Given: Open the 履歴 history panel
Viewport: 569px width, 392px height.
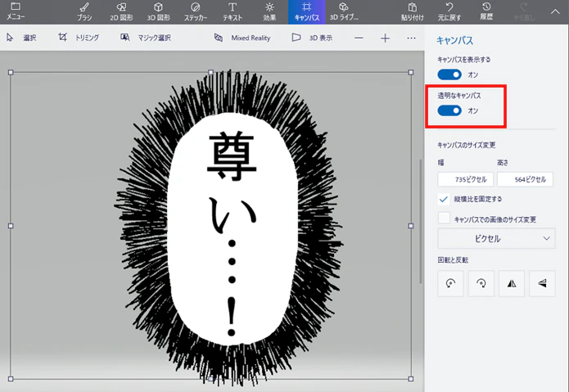Looking at the screenshot, I should [x=486, y=11].
